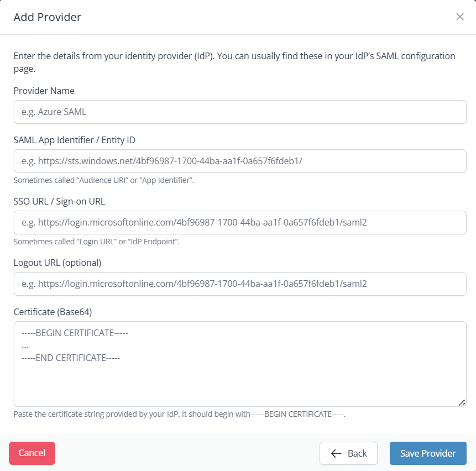Click the Logout URL (optional) label
Screen dimensions: 476x471
pos(57,263)
